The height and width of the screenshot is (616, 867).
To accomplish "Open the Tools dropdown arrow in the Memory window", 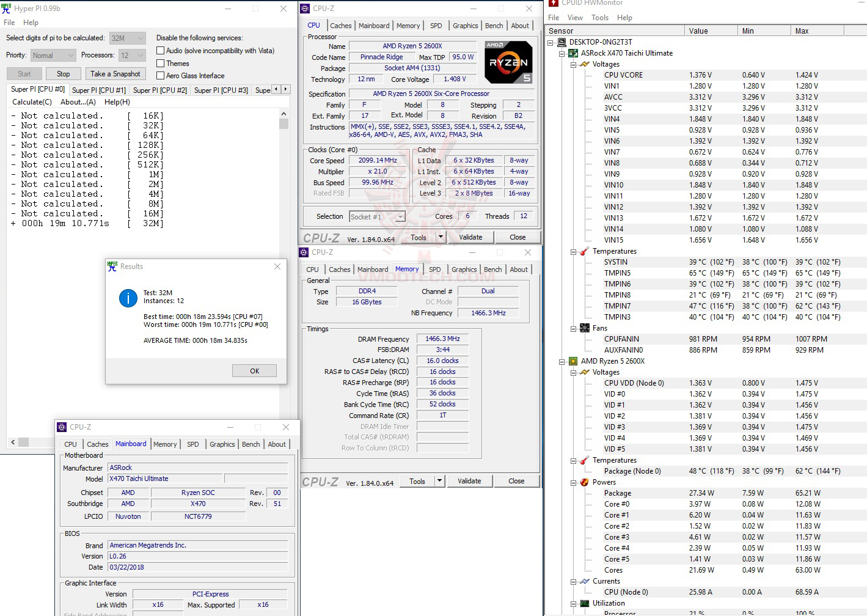I will point(439,481).
